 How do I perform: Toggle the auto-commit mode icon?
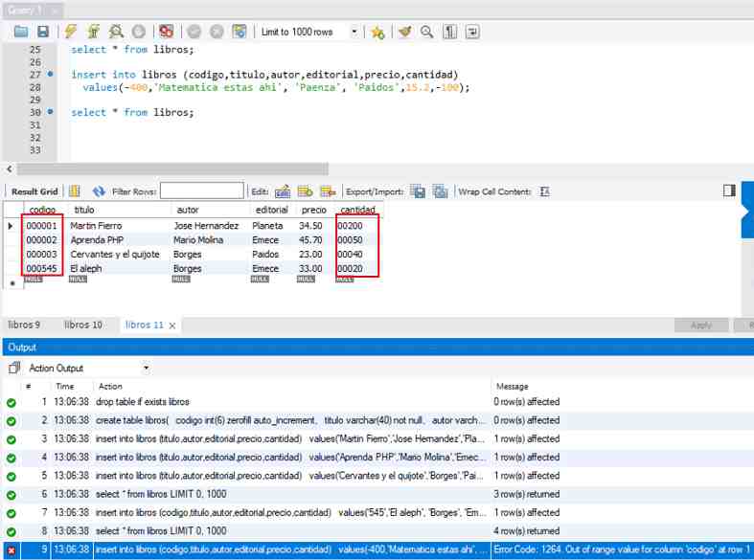point(240,32)
